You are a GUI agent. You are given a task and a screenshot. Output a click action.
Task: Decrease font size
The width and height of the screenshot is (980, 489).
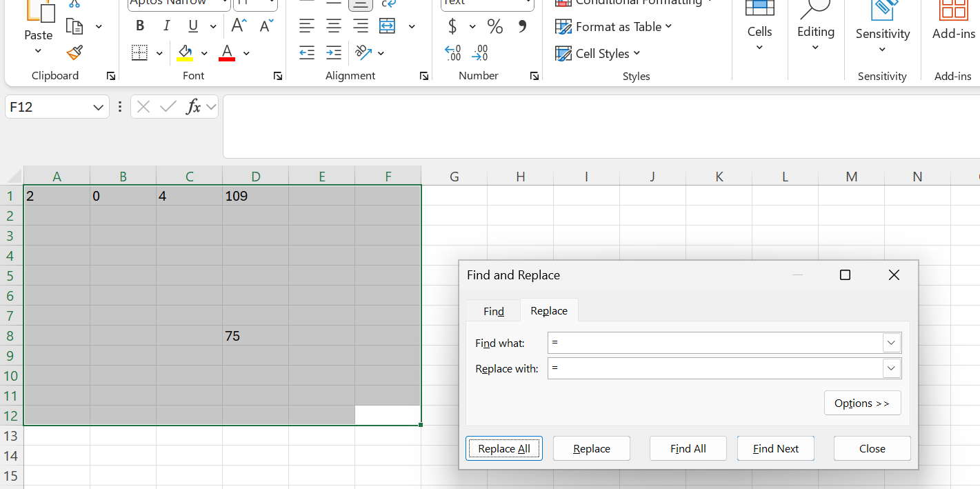pos(266,26)
